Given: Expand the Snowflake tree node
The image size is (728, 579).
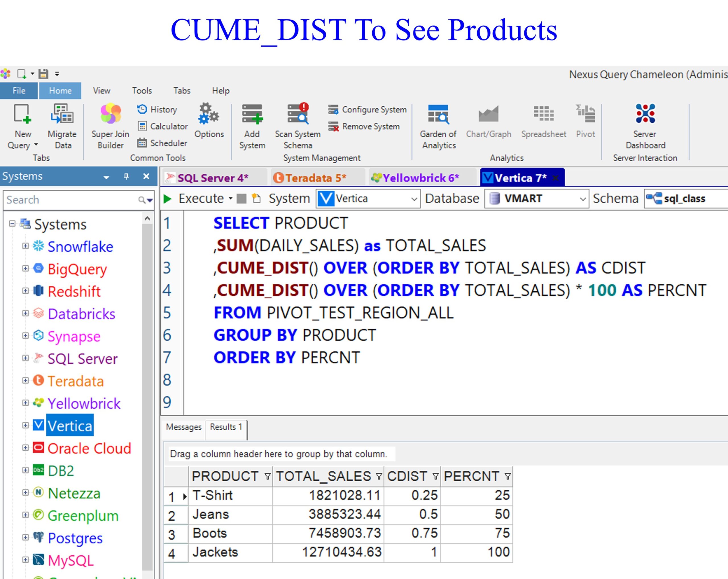Looking at the screenshot, I should click(x=25, y=246).
